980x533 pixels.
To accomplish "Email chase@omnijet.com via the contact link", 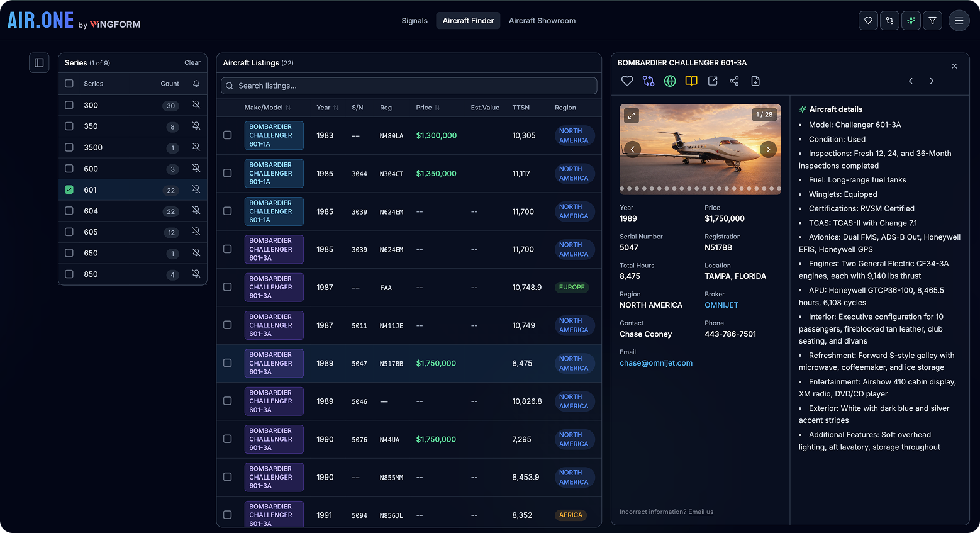I will 656,363.
